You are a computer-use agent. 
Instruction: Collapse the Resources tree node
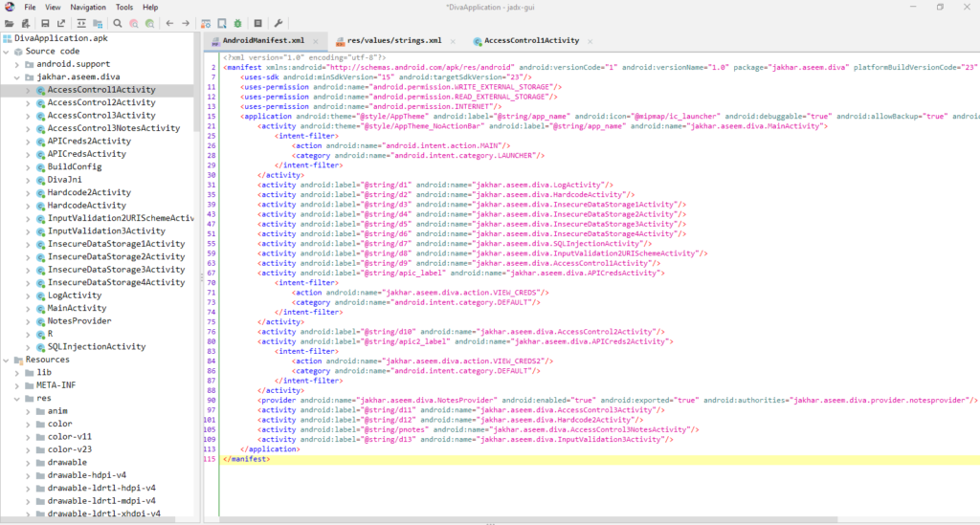(7, 361)
